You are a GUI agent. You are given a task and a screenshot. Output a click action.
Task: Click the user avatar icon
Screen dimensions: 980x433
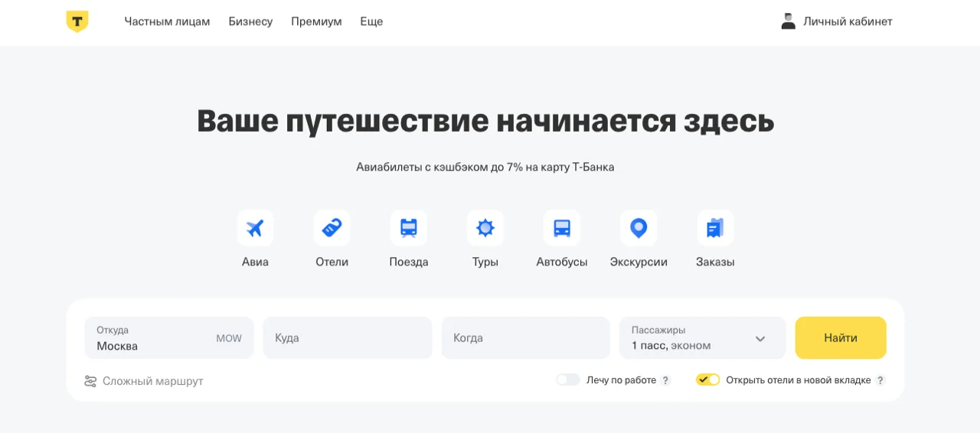(789, 21)
